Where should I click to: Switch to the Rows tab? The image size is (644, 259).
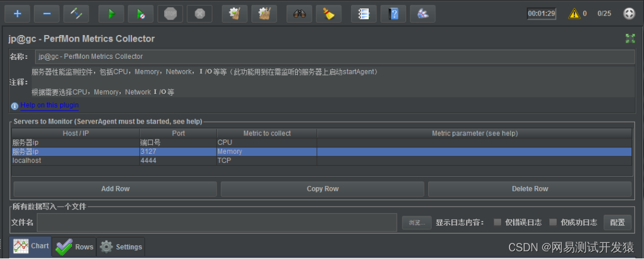(x=74, y=247)
